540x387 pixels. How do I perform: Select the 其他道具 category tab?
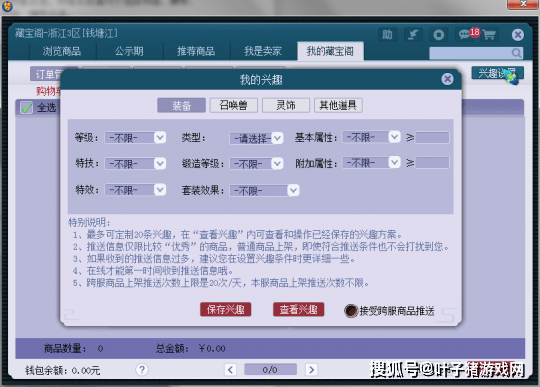[338, 105]
